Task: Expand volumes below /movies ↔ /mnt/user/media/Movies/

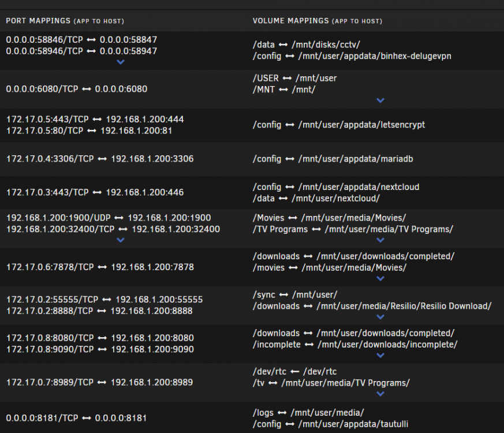Action: coord(380,278)
